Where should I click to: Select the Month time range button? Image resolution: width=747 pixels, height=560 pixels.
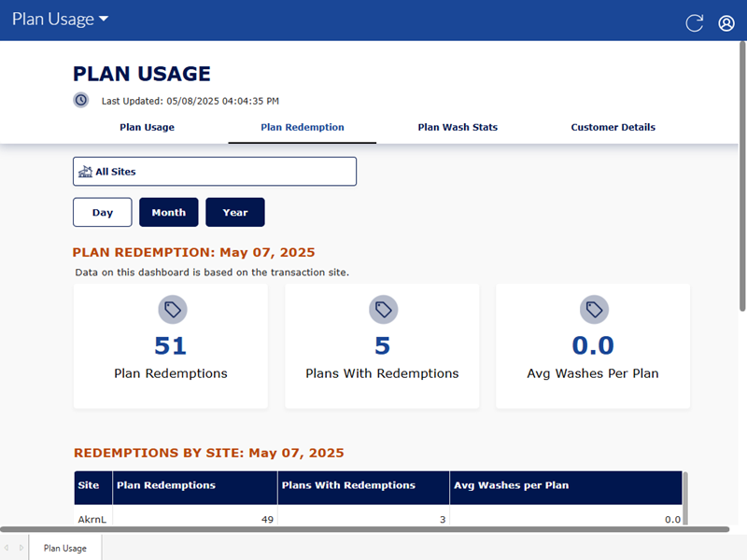pos(169,213)
